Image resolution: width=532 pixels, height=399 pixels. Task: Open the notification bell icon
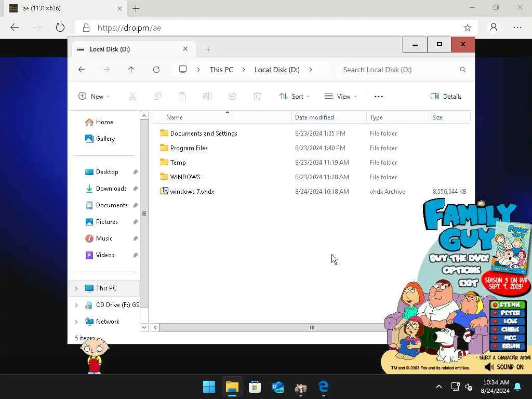[518, 387]
